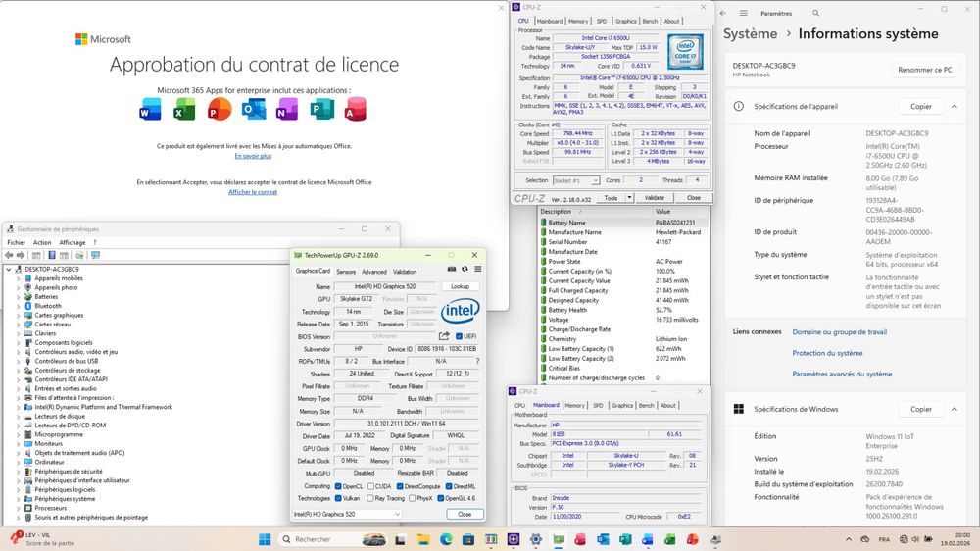Switch to the Advanced tab in GPU-Z
The height and width of the screenshot is (551, 980).
click(x=373, y=272)
